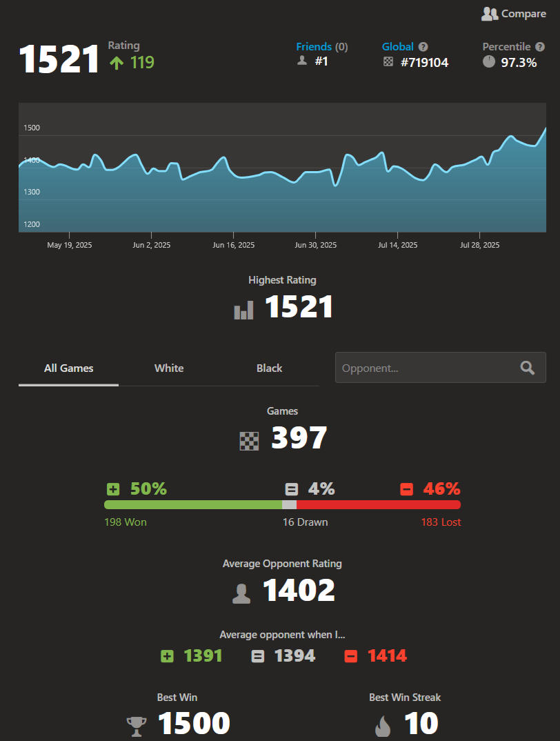Click the 1500 y-axis label

point(32,128)
